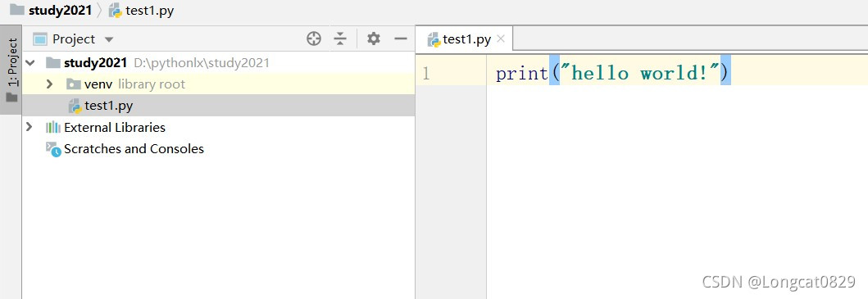Viewport: 868px width, 299px height.
Task: Click study2021 in the breadcrumb bar
Action: click(61, 10)
